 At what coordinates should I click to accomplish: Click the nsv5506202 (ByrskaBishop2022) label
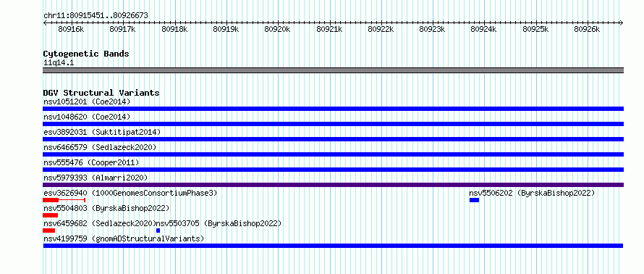[532, 193]
